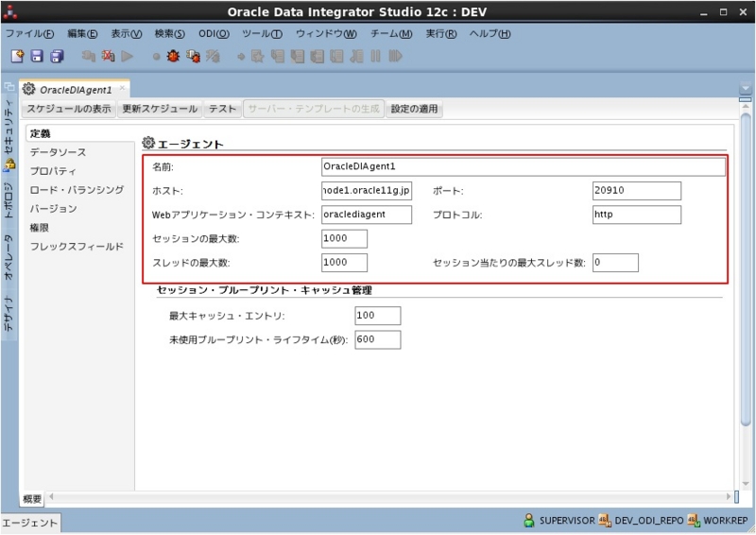
Task: Open the デザイナ vertical navigator tab
Action: click(9, 314)
